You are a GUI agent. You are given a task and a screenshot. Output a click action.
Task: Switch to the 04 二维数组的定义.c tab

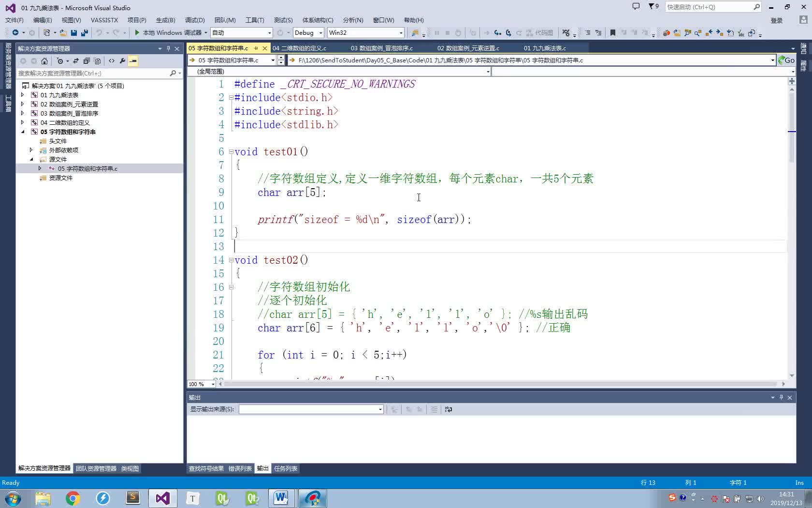coord(299,48)
